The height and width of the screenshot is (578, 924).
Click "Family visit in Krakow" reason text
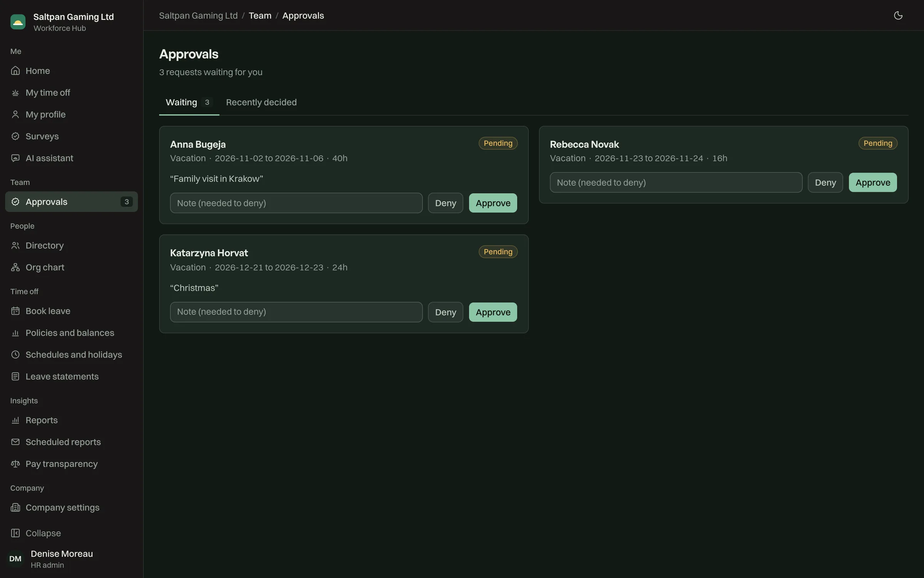pyautogui.click(x=216, y=179)
